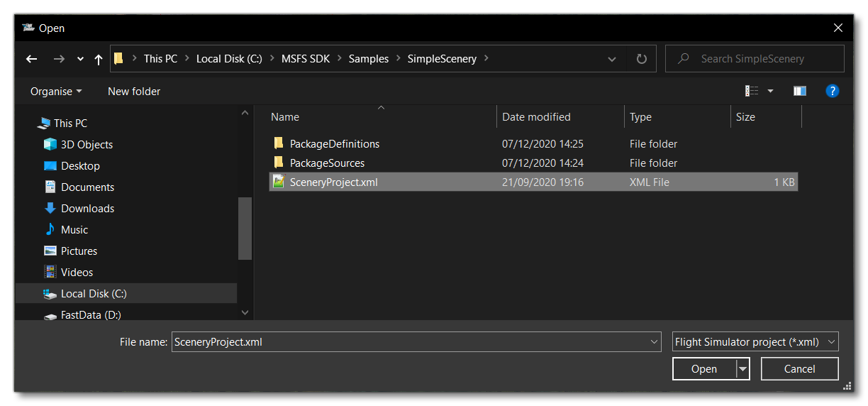This screenshot has height=406, width=868.
Task: Open the recent locations dropdown arrow
Action: pyautogui.click(x=80, y=59)
